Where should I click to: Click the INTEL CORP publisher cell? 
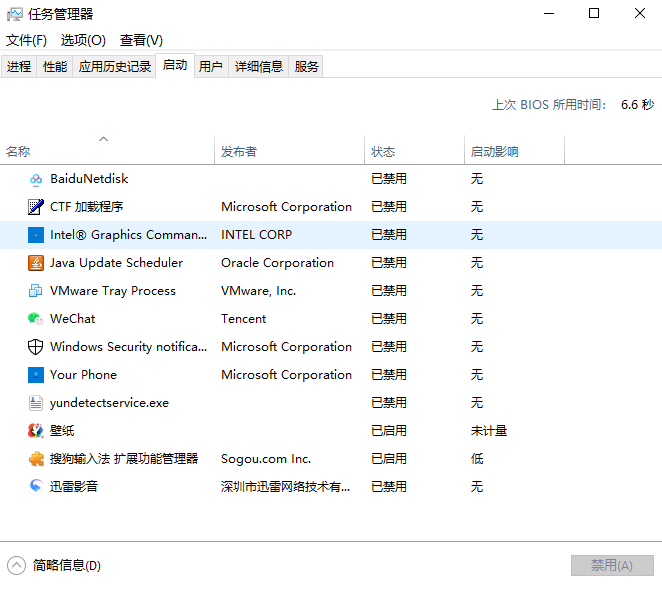[x=256, y=235]
